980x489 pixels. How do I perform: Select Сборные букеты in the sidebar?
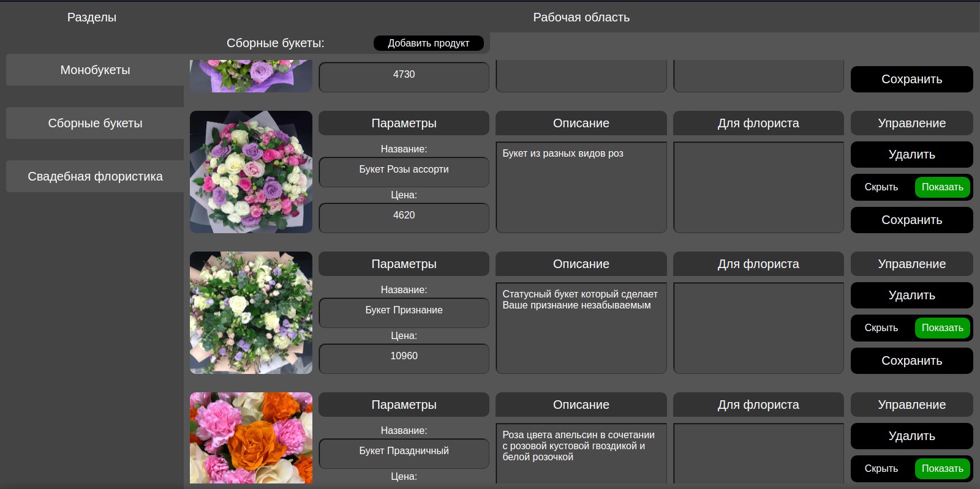click(x=95, y=123)
